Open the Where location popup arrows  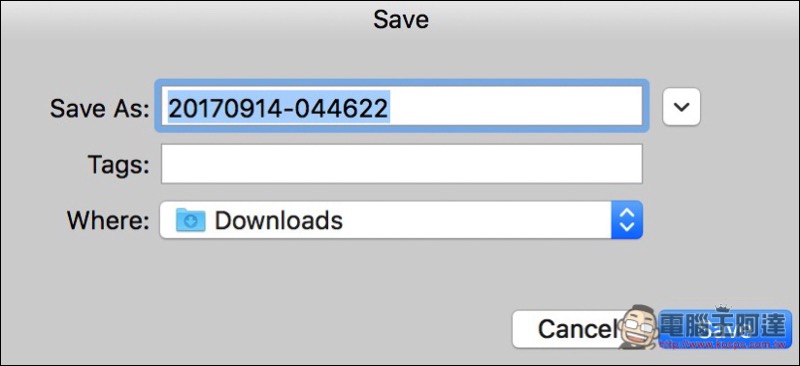click(627, 220)
